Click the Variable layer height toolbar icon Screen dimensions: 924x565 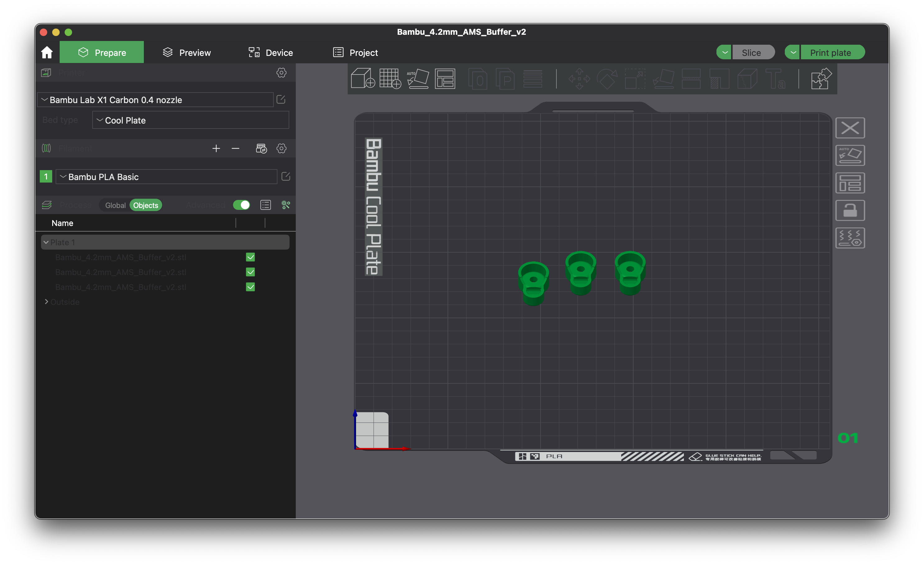pos(533,79)
